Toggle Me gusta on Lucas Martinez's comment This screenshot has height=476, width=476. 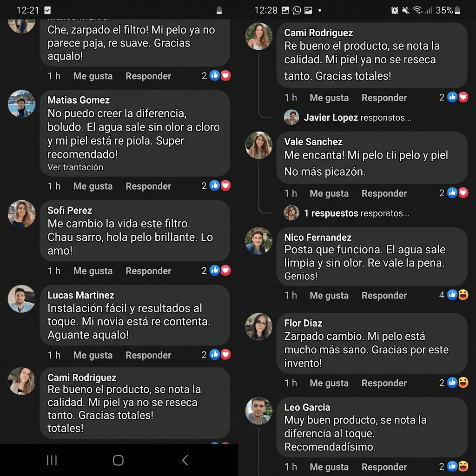(x=93, y=355)
